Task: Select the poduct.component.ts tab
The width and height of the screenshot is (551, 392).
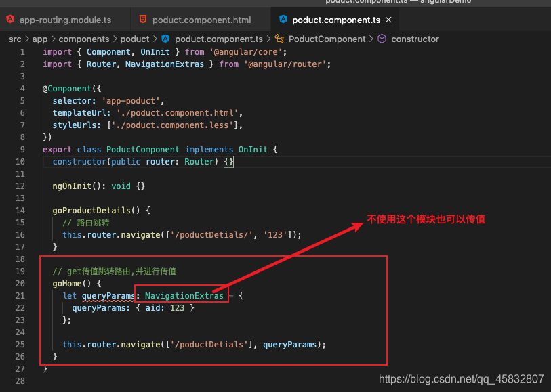Action: pyautogui.click(x=336, y=20)
